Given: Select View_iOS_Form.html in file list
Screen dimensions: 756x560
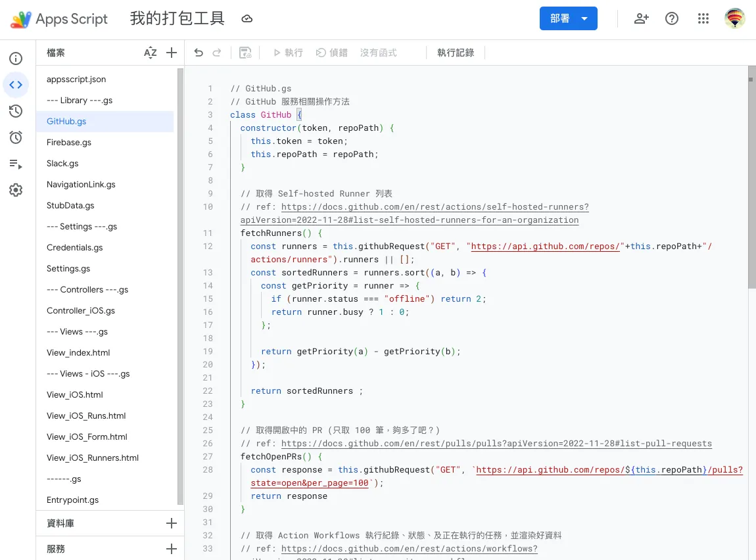Looking at the screenshot, I should pyautogui.click(x=87, y=436).
